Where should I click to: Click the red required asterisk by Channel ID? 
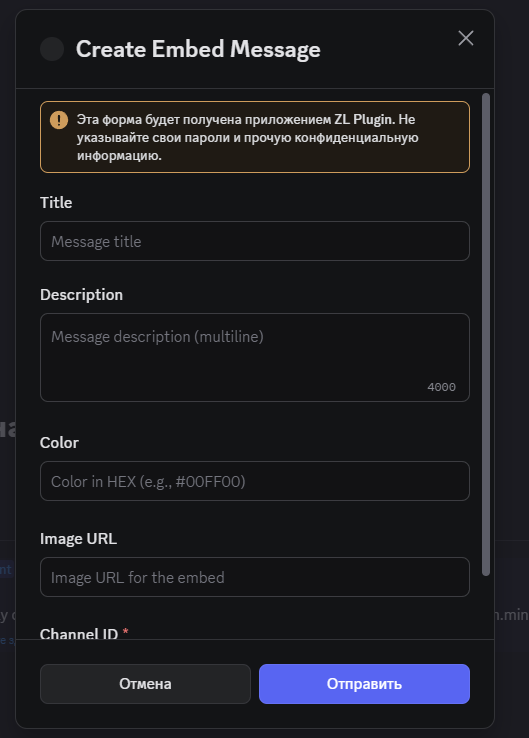tap(125, 631)
